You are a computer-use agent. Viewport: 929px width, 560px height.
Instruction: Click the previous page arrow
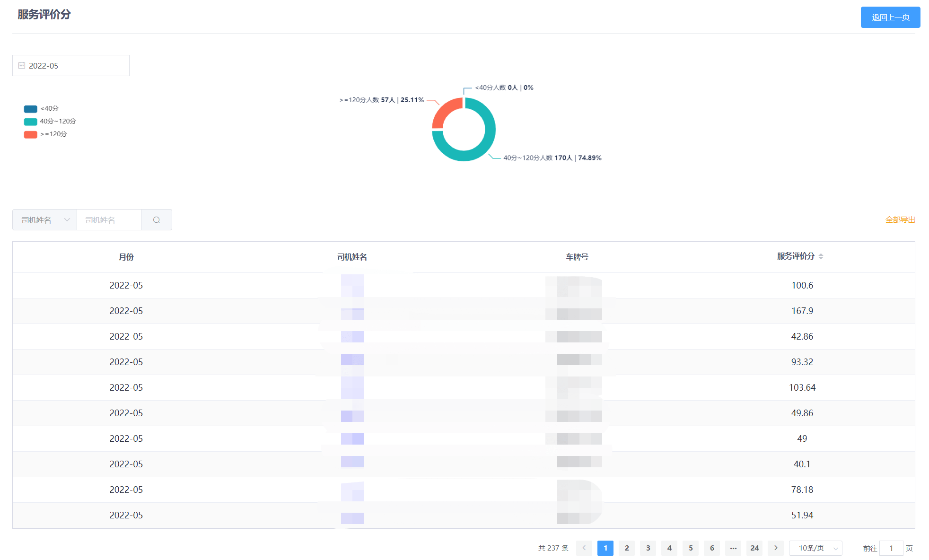pyautogui.click(x=584, y=548)
